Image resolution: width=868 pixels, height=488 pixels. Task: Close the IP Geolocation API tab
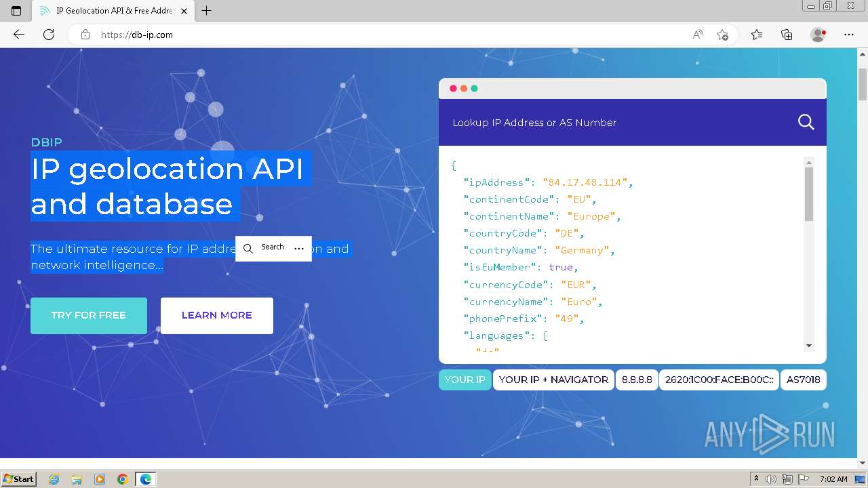click(x=184, y=11)
